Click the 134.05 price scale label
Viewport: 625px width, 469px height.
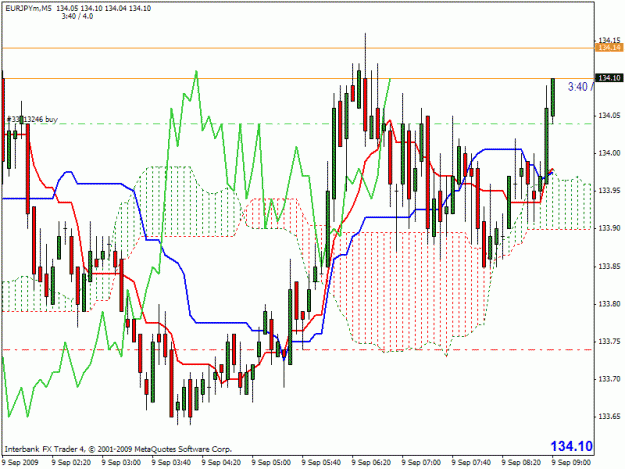point(609,116)
